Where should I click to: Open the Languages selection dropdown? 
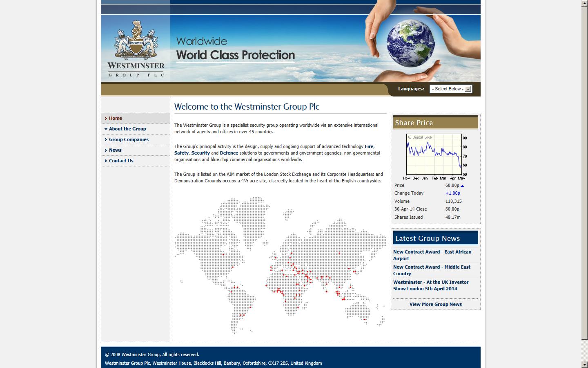tap(451, 89)
